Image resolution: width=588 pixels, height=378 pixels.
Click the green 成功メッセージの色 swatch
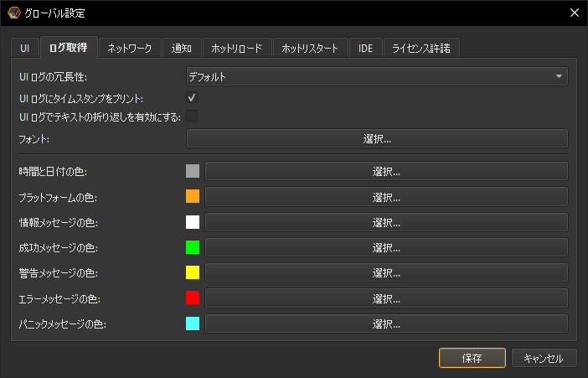click(x=193, y=247)
